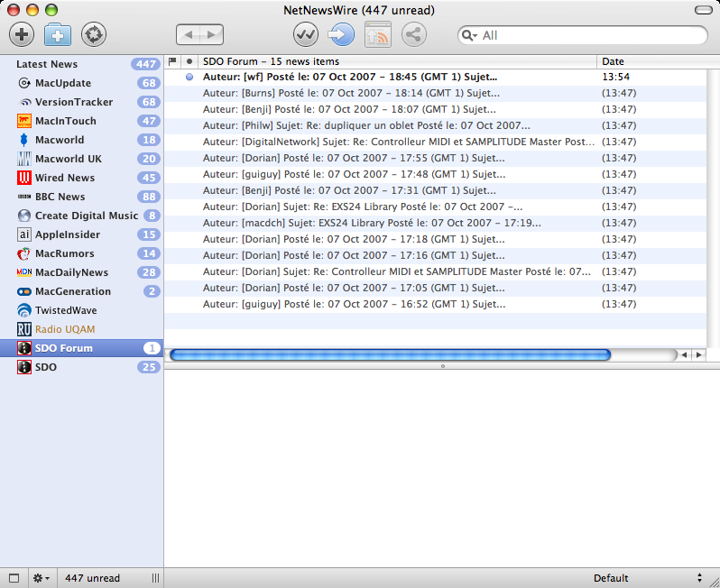Open the [Dorian] 17:16 news item
This screenshot has width=720, height=588.
[435, 255]
